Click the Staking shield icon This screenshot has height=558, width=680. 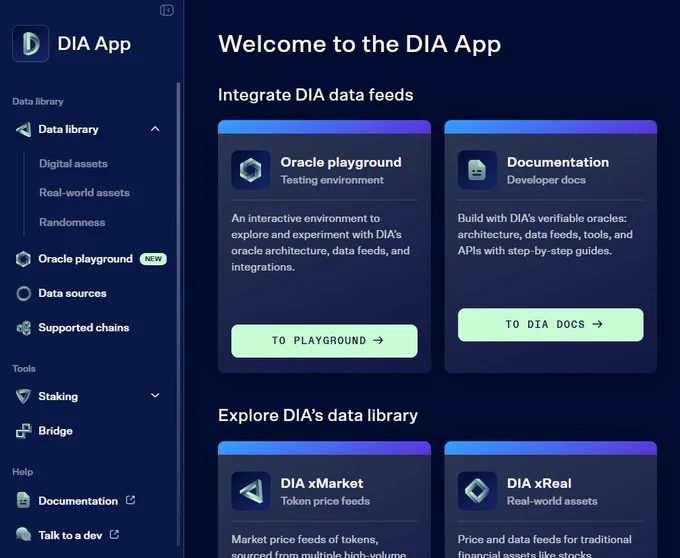(x=23, y=396)
